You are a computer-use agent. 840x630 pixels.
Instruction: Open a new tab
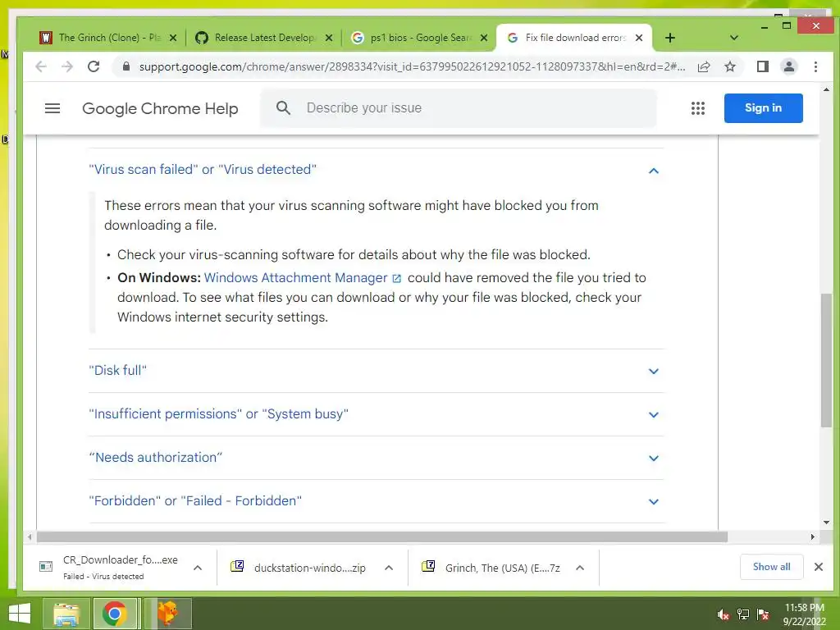point(669,38)
